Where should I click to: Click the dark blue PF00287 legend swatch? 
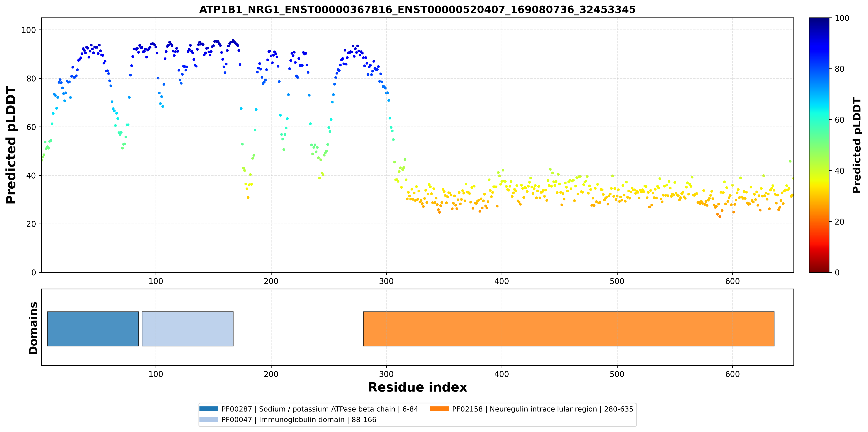[208, 409]
